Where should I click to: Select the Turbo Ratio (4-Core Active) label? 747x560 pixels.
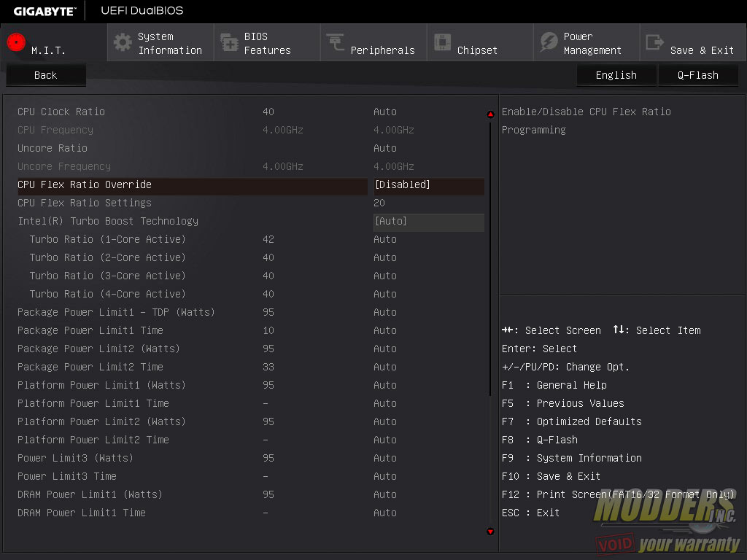[x=108, y=295]
